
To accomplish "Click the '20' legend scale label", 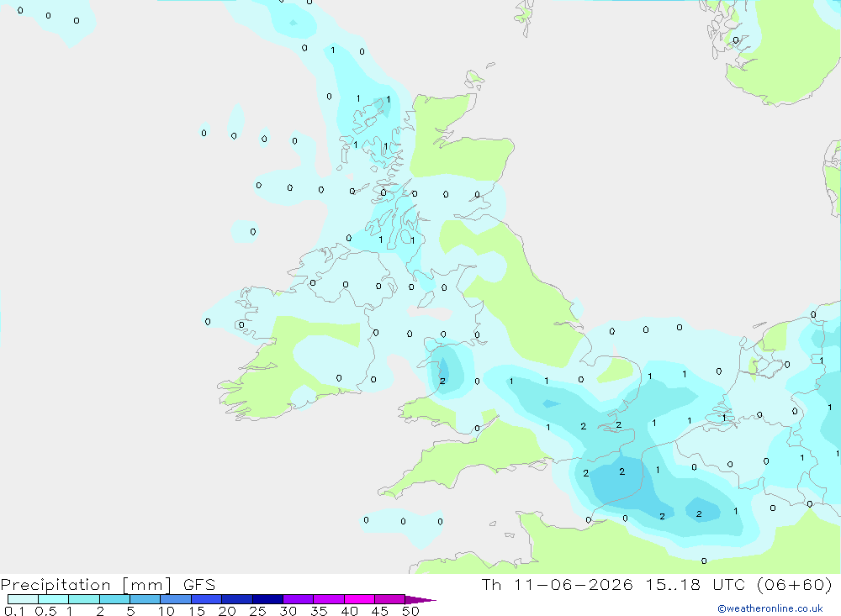I will 227,611.
